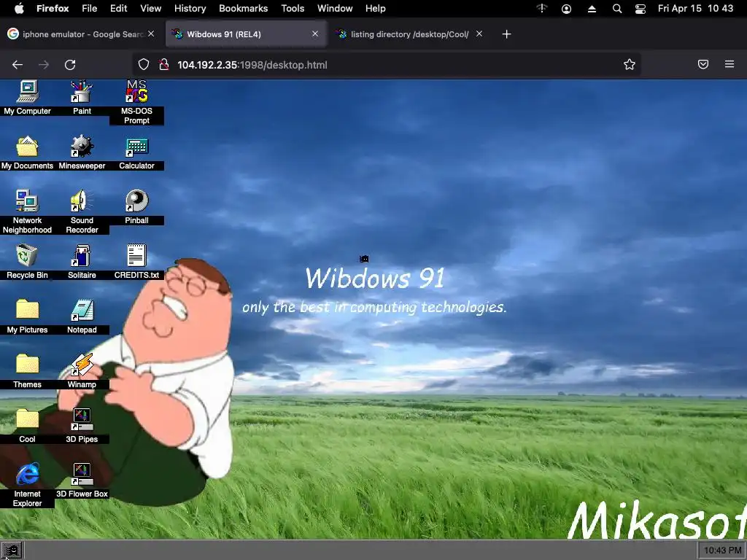Launch the Paint shortcut

[x=82, y=98]
